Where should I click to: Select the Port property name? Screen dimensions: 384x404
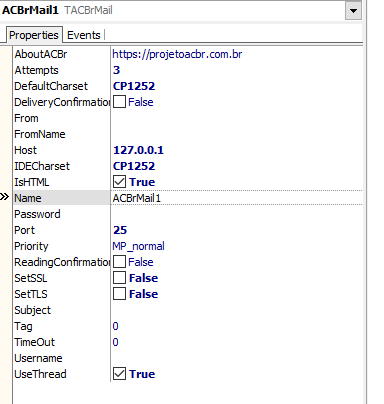tap(24, 230)
